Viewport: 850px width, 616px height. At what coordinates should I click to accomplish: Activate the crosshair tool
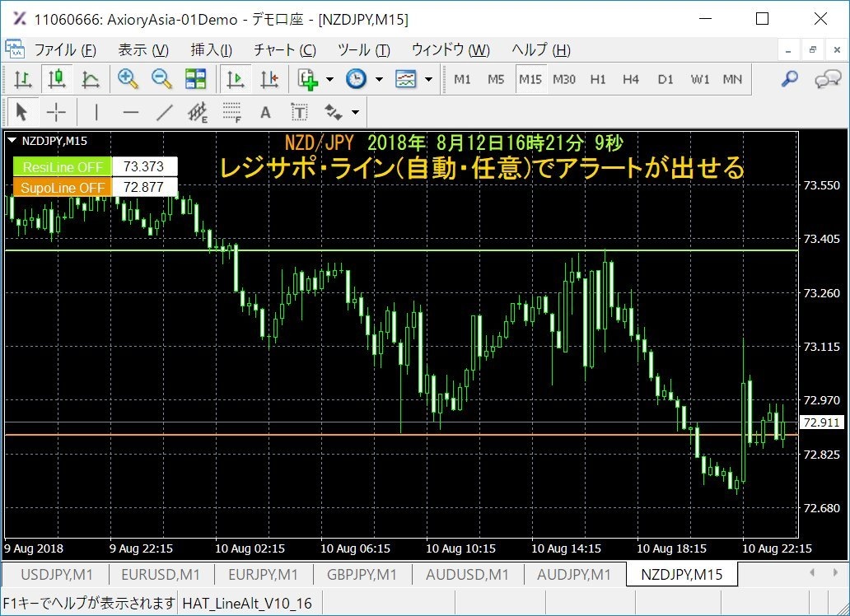56,112
